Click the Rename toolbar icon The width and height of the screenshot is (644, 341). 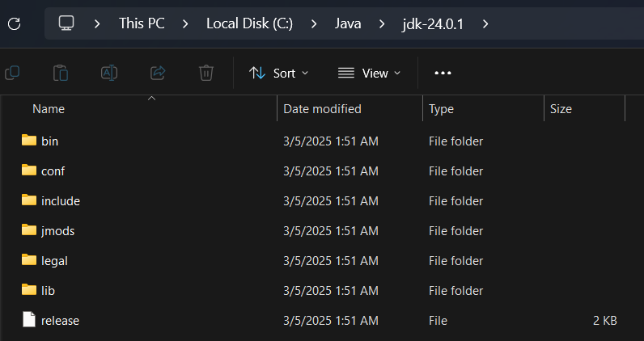109,73
